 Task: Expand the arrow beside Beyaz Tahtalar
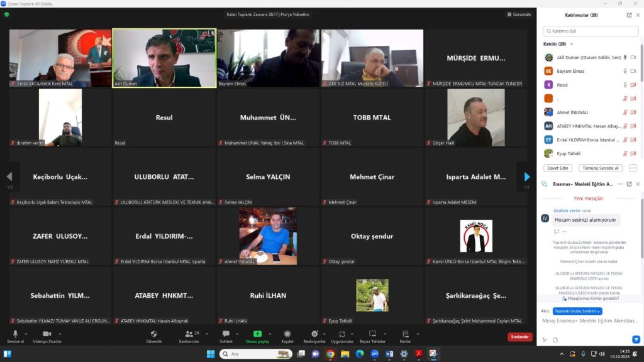point(385,334)
